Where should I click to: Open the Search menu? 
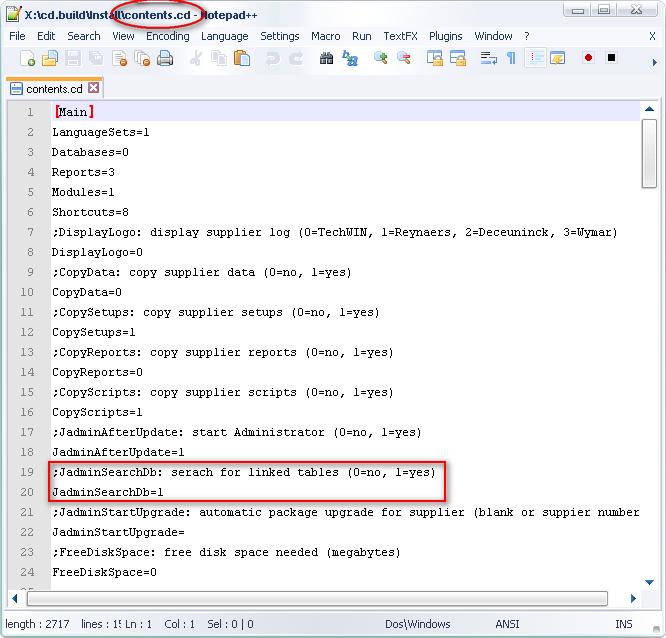[x=84, y=36]
